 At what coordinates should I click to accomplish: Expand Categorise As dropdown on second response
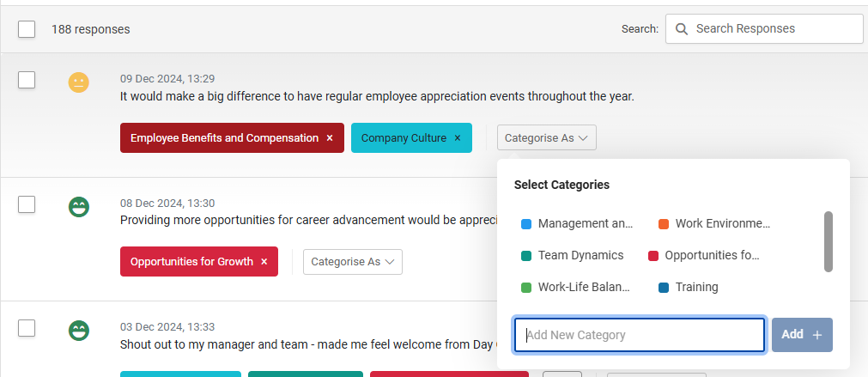tap(353, 262)
